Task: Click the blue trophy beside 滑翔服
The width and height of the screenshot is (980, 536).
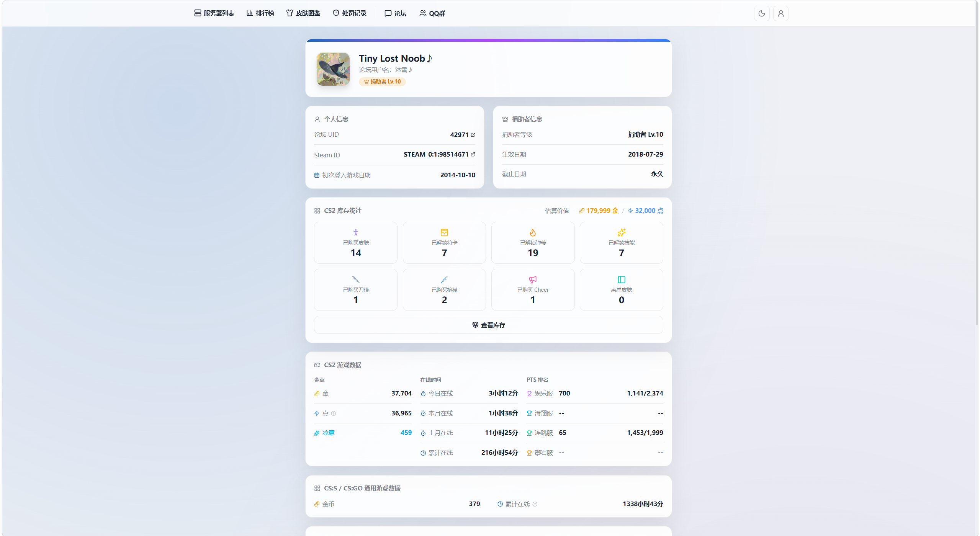Action: pos(529,413)
